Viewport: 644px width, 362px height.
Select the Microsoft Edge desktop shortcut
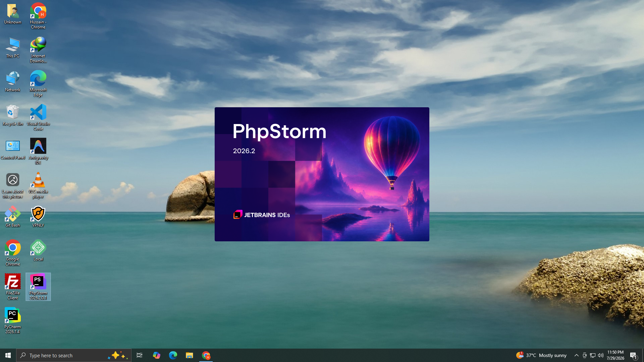pyautogui.click(x=38, y=84)
